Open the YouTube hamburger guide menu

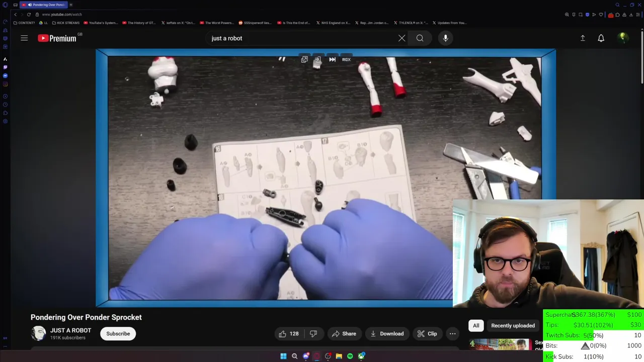pos(24,38)
